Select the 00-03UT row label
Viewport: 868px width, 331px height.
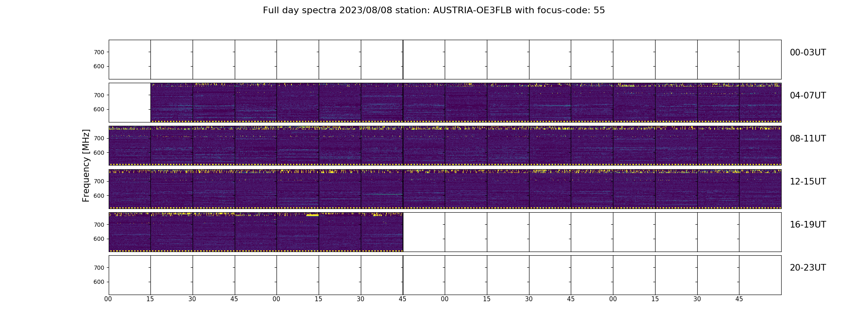tap(808, 53)
